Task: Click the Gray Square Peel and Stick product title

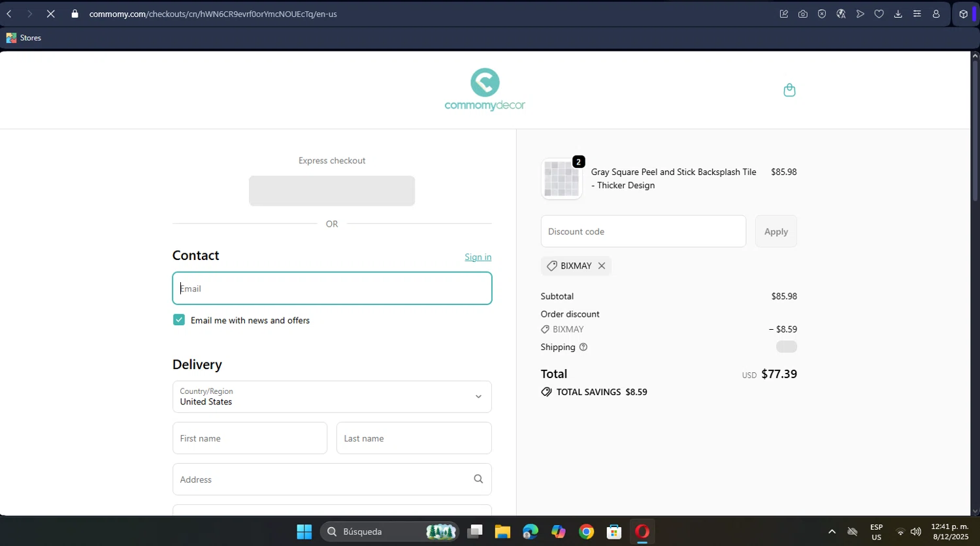Action: [674, 178]
